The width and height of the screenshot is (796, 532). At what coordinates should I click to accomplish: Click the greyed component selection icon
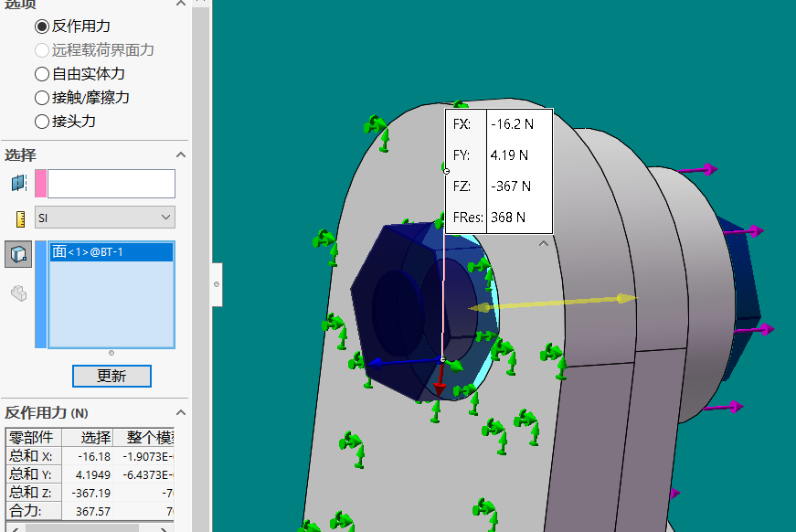19,293
